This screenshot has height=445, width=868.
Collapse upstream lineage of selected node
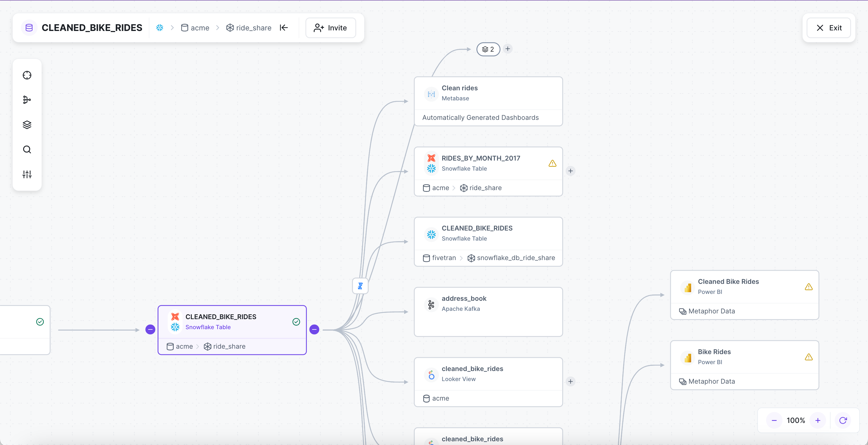(x=150, y=329)
